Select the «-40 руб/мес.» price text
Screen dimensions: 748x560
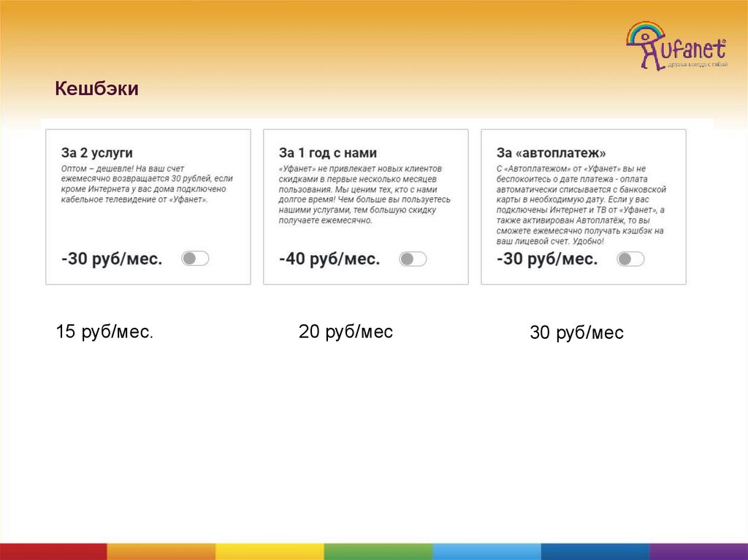click(x=329, y=259)
